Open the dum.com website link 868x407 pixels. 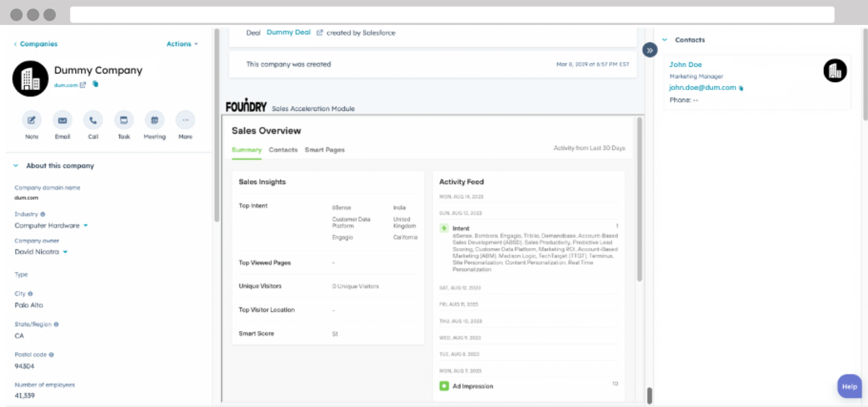(x=66, y=85)
